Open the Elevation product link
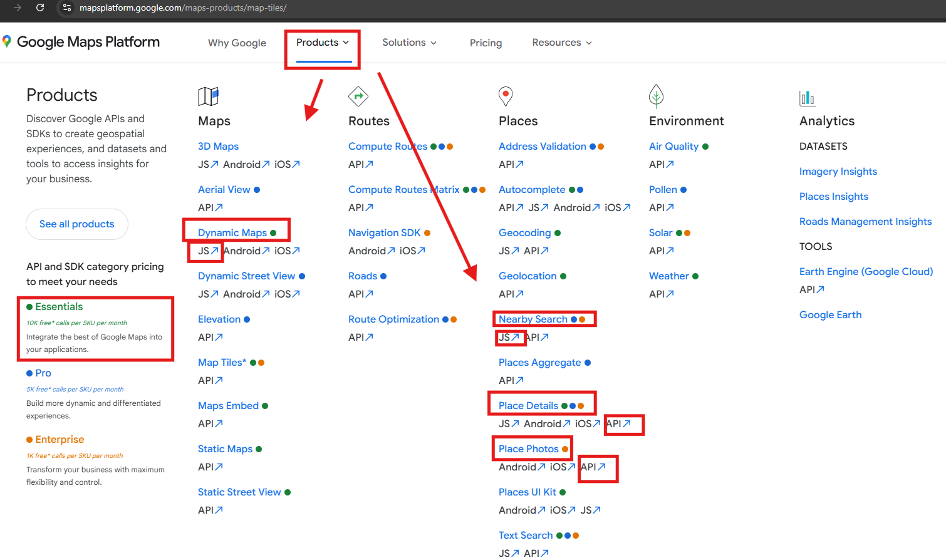 219,319
